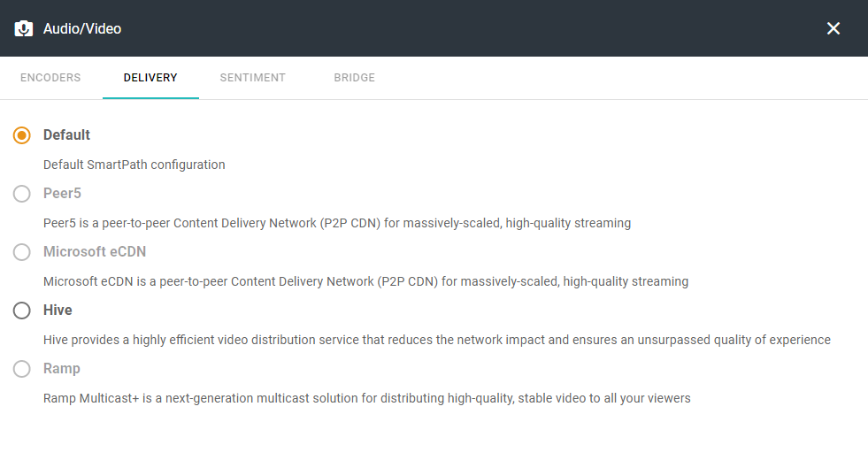Viewport: 868px width, 468px height.
Task: Click the Hive video distribution description text
Action: [437, 340]
